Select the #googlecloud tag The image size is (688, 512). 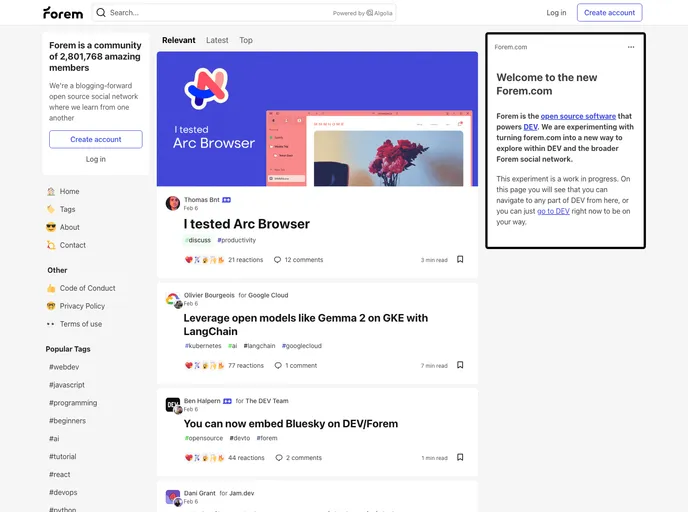coord(302,346)
